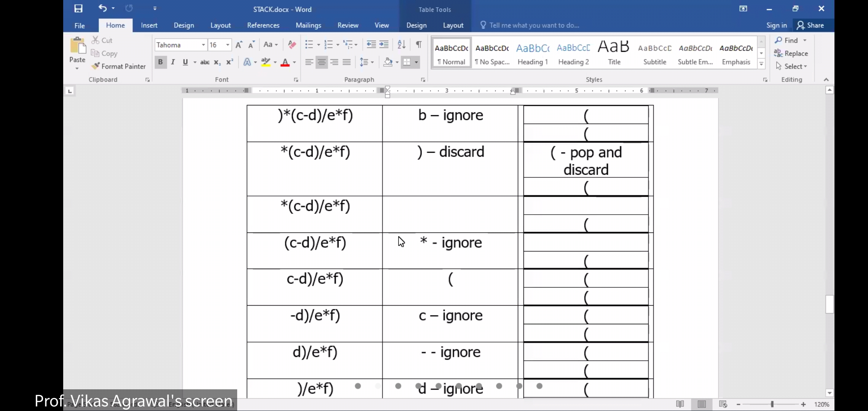Click the Replace button
The image size is (868, 411).
(x=791, y=53)
